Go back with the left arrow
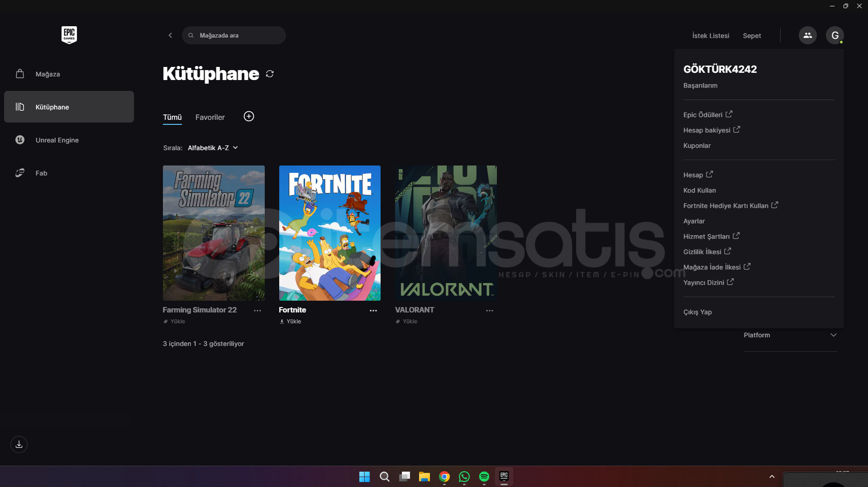The height and width of the screenshot is (487, 868). (170, 35)
